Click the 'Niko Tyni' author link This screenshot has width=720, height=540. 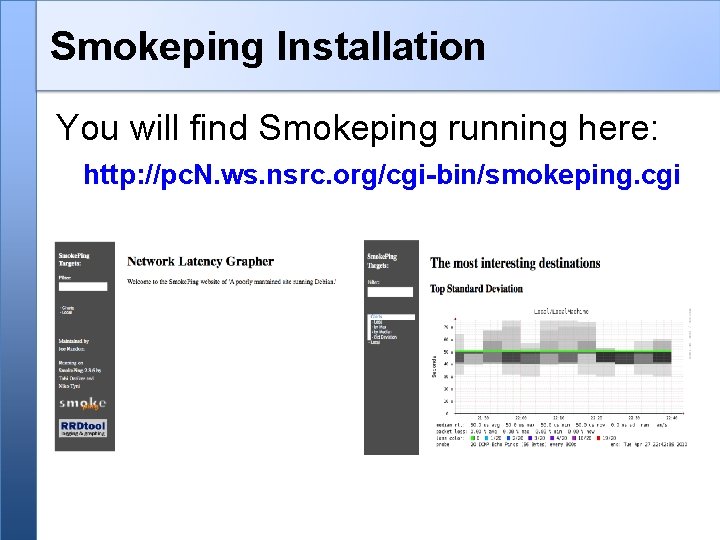pyautogui.click(x=69, y=386)
